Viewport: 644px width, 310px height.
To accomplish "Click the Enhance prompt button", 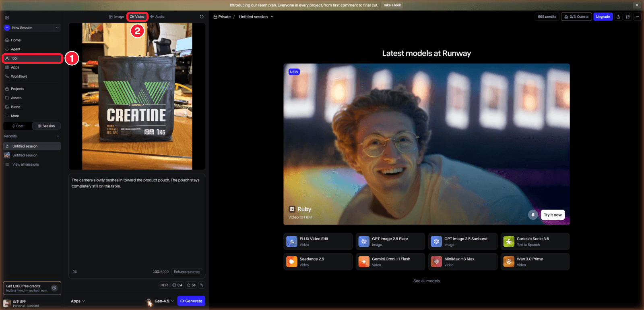I will 187,272.
